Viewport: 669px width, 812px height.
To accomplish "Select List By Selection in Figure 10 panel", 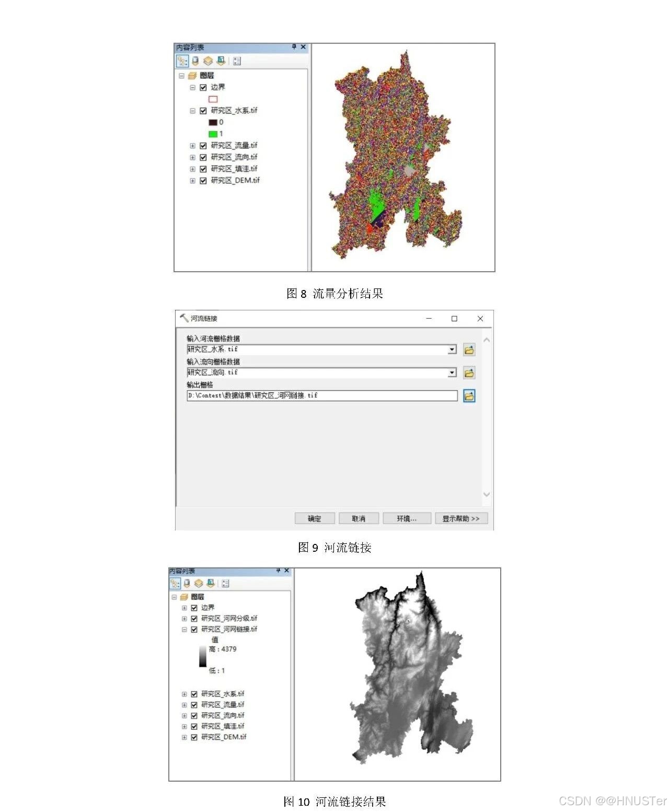I will pyautogui.click(x=211, y=583).
